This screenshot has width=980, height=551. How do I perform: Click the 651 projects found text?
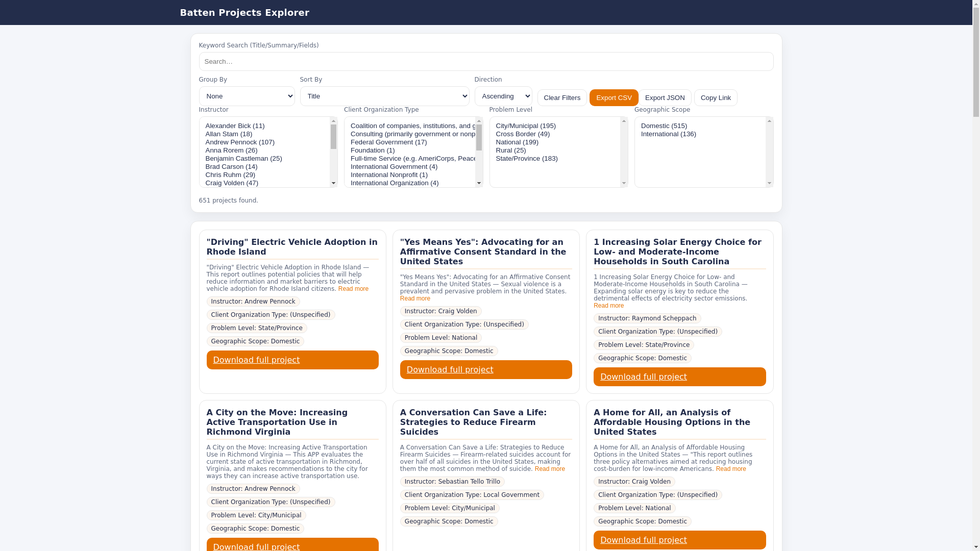229,201
